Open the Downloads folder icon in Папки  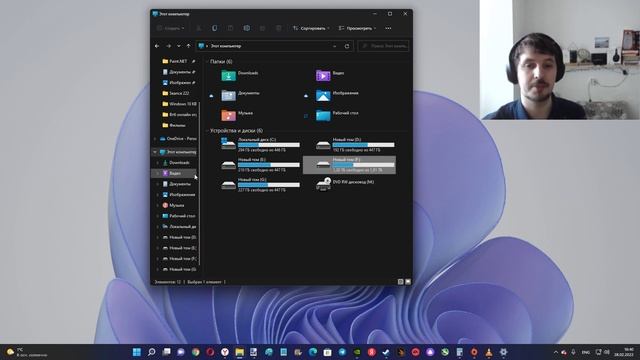[x=229, y=76]
